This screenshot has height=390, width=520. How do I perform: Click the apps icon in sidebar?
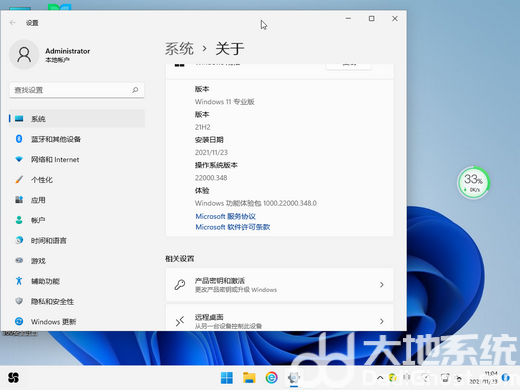pyautogui.click(x=19, y=200)
